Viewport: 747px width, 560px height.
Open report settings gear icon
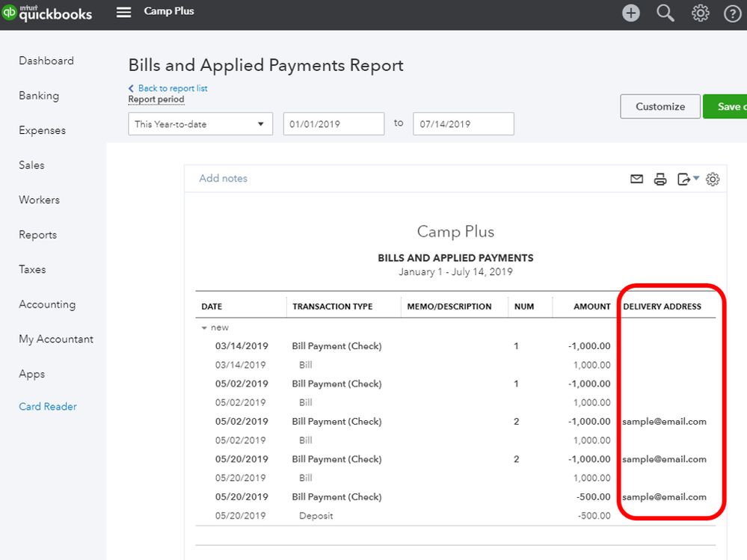pyautogui.click(x=713, y=179)
